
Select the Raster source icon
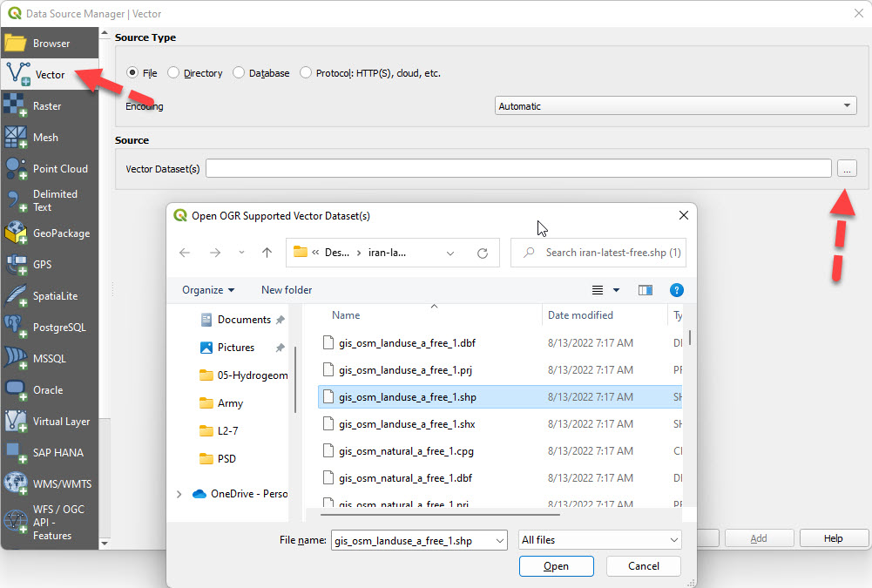coord(17,106)
